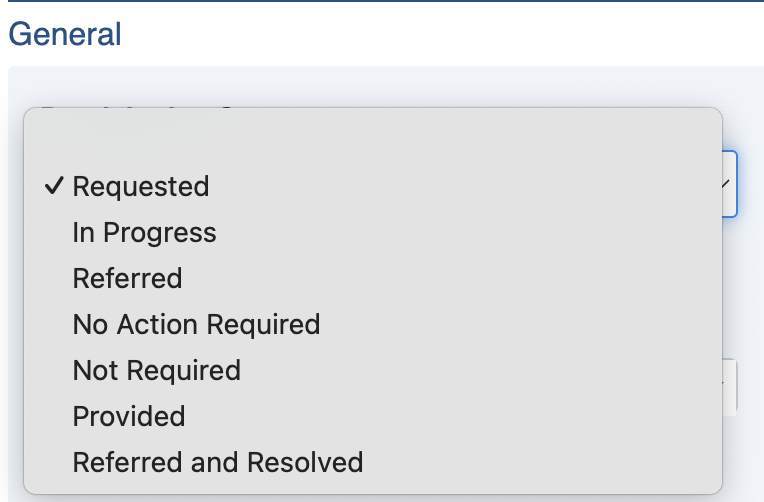Select the "Requested" option
Viewport: 764px width, 502px height.
click(141, 187)
